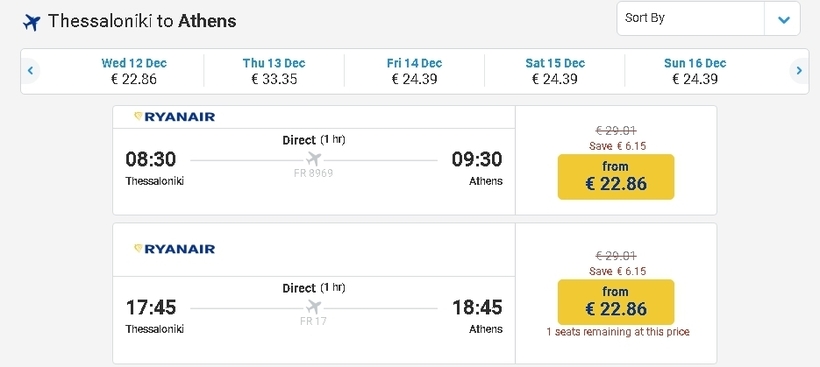The height and width of the screenshot is (367, 820).
Task: Go to previous dates with left arrow
Action: tap(30, 70)
